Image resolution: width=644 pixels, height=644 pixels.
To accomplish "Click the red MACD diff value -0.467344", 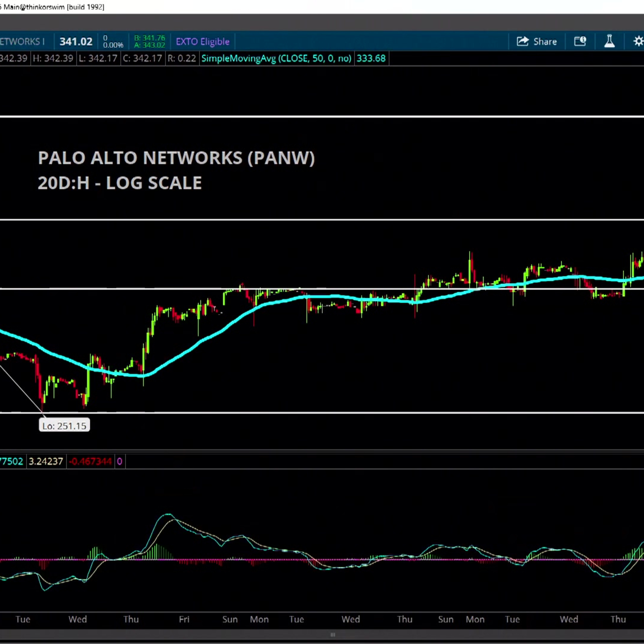I will pos(90,461).
